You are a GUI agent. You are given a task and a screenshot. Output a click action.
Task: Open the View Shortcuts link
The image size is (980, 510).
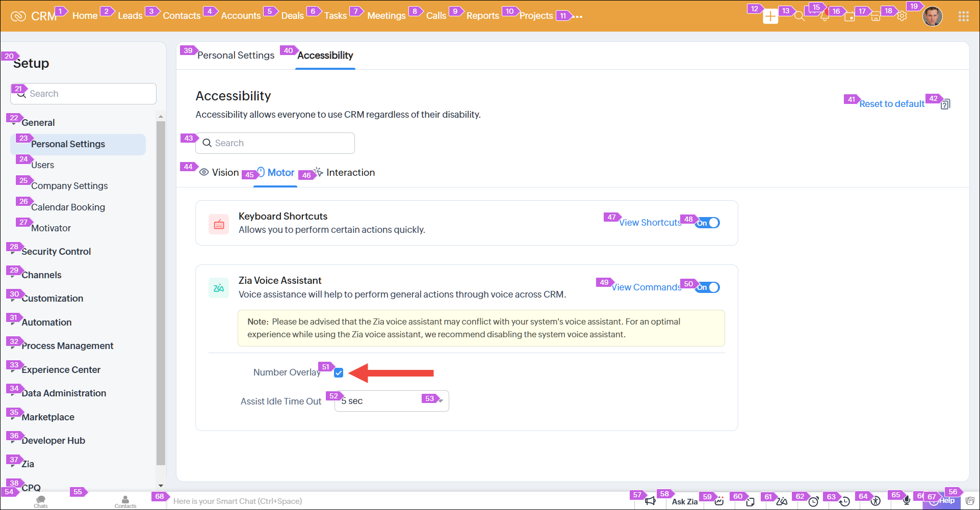click(x=650, y=223)
